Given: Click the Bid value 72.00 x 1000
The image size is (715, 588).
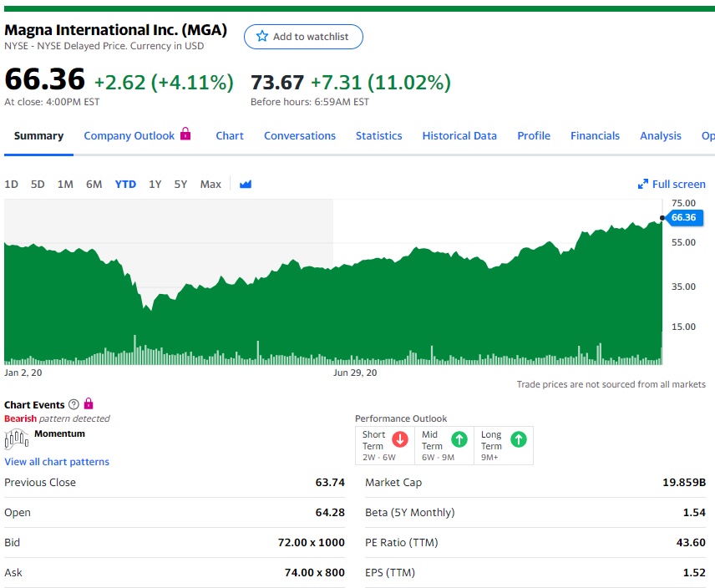Looking at the screenshot, I should 311,542.
